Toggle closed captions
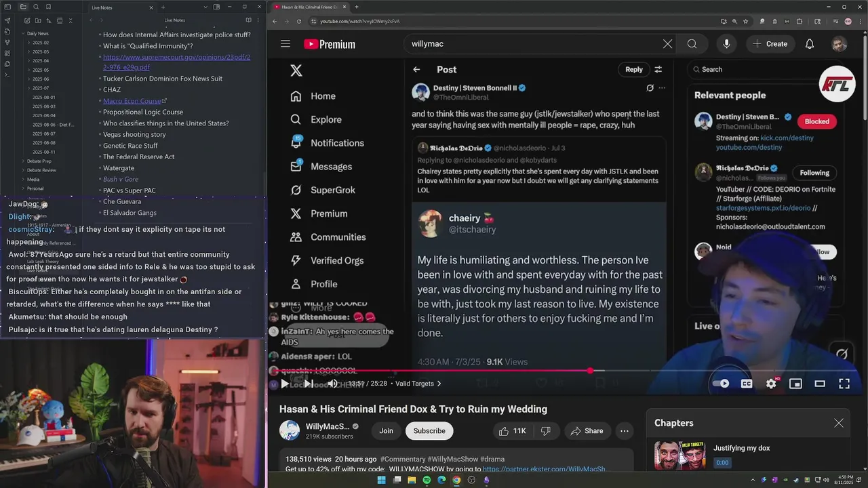This screenshot has width=868, height=488. 747,384
